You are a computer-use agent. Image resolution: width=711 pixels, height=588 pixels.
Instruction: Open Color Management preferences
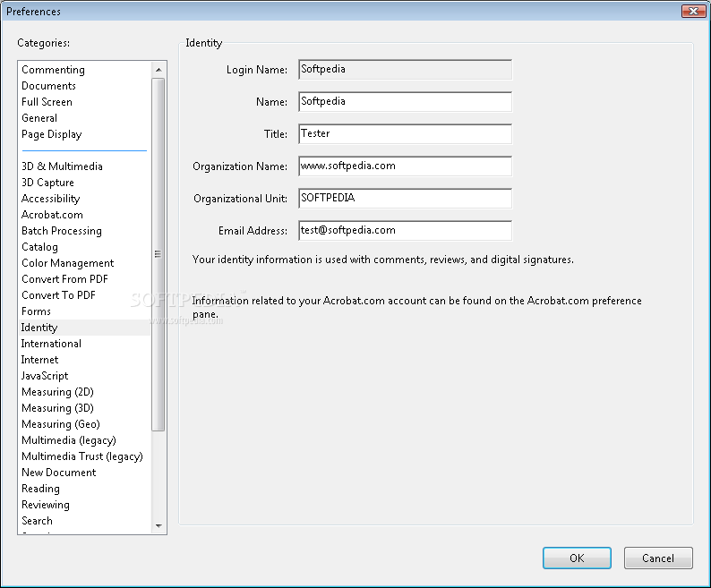67,263
